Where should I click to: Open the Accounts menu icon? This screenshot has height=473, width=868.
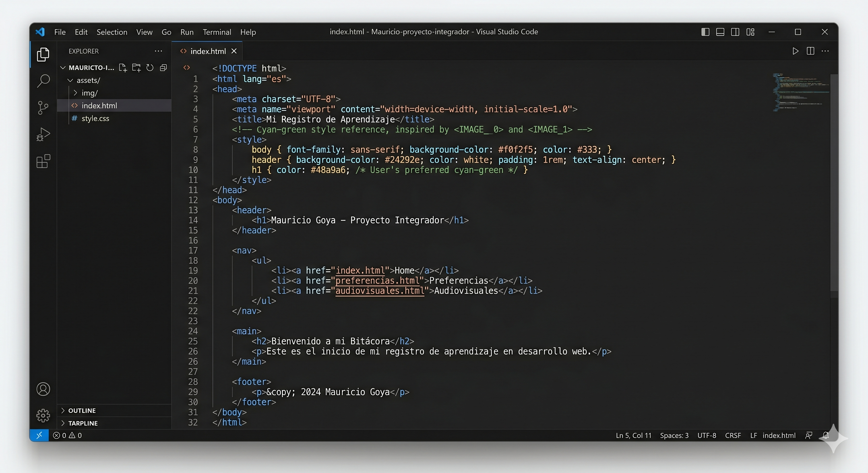tap(43, 389)
